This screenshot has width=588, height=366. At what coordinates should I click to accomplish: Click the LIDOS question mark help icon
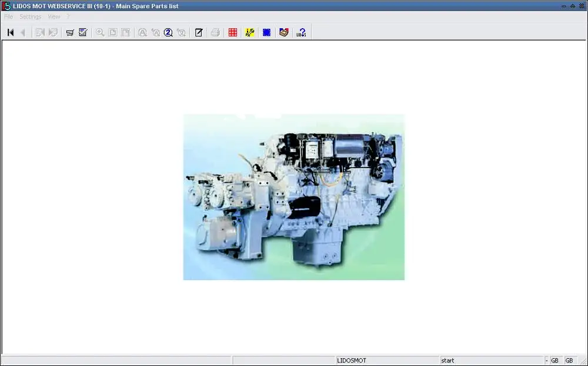coord(300,32)
